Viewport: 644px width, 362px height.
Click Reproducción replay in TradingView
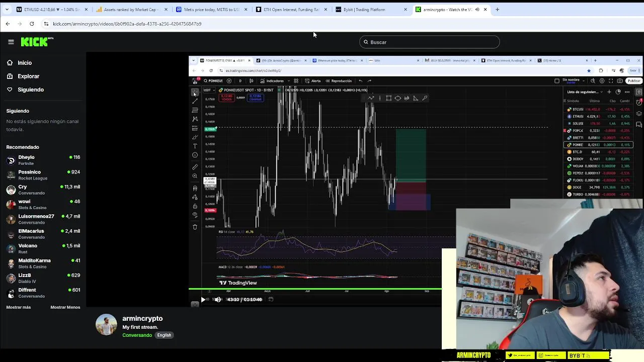tap(339, 81)
